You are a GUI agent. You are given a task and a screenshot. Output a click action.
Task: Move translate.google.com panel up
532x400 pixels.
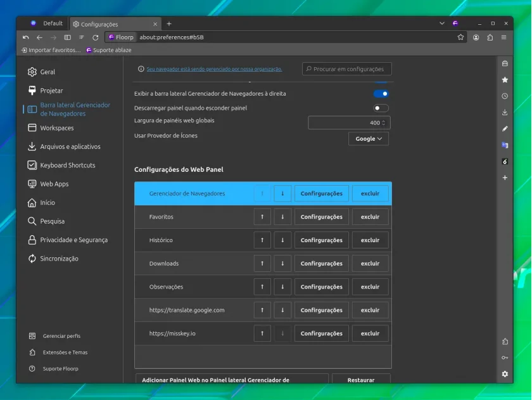[x=262, y=310]
